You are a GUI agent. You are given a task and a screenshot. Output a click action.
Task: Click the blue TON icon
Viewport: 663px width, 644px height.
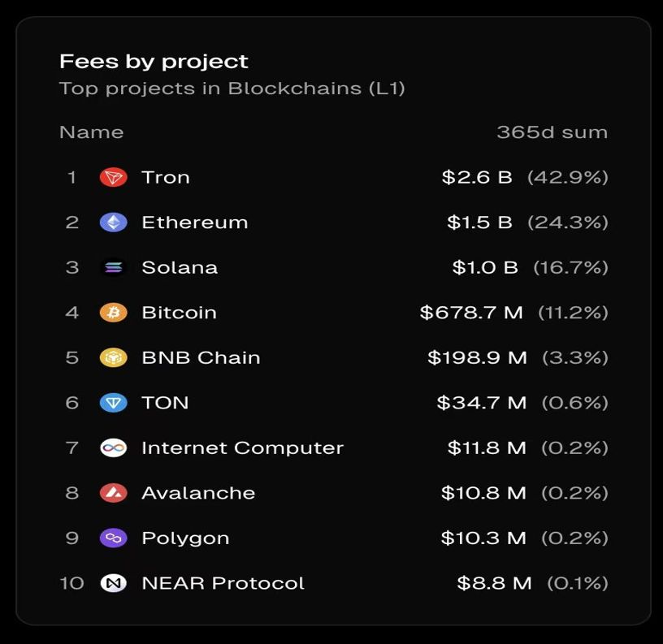tap(113, 403)
